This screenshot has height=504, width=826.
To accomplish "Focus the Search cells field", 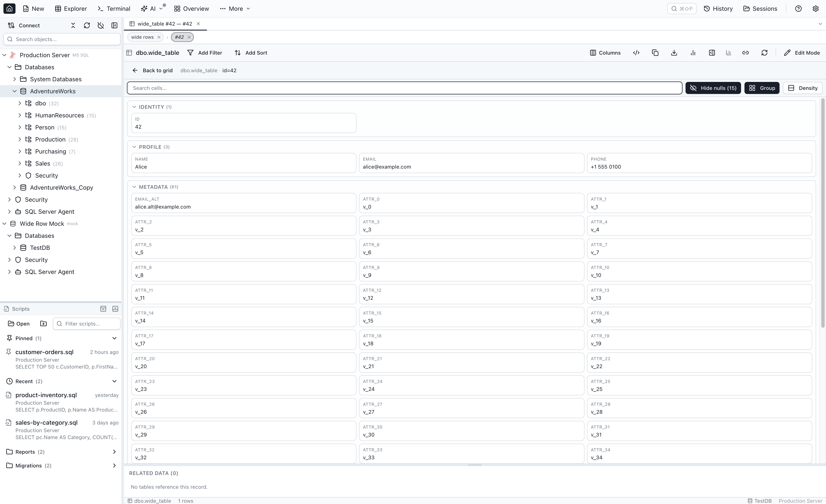I will (x=404, y=88).
